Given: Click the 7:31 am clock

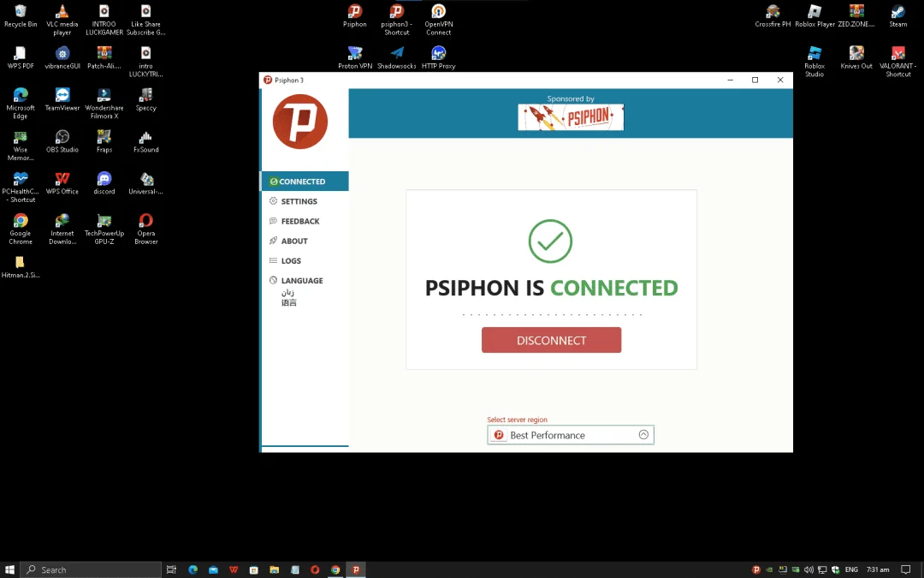Looking at the screenshot, I should pyautogui.click(x=878, y=569).
